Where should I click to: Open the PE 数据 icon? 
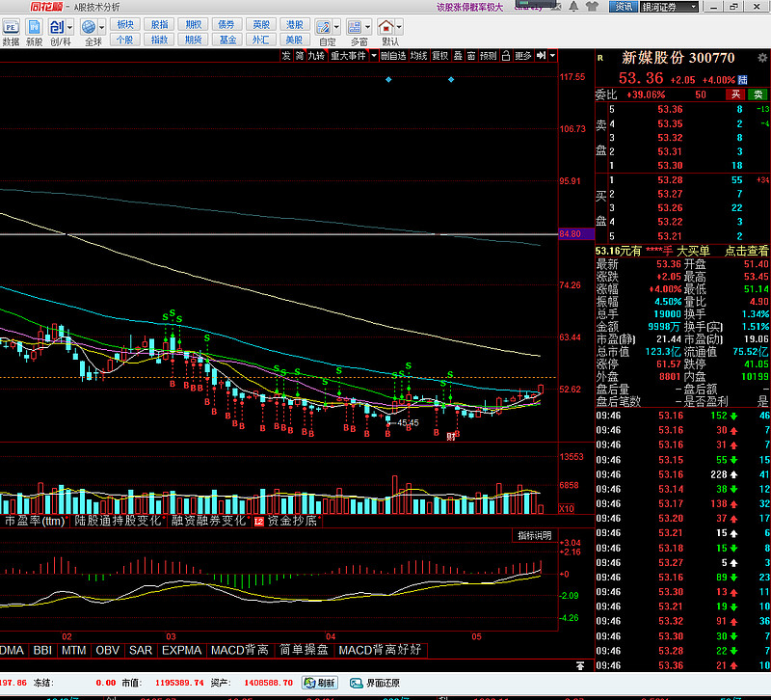pos(11,27)
